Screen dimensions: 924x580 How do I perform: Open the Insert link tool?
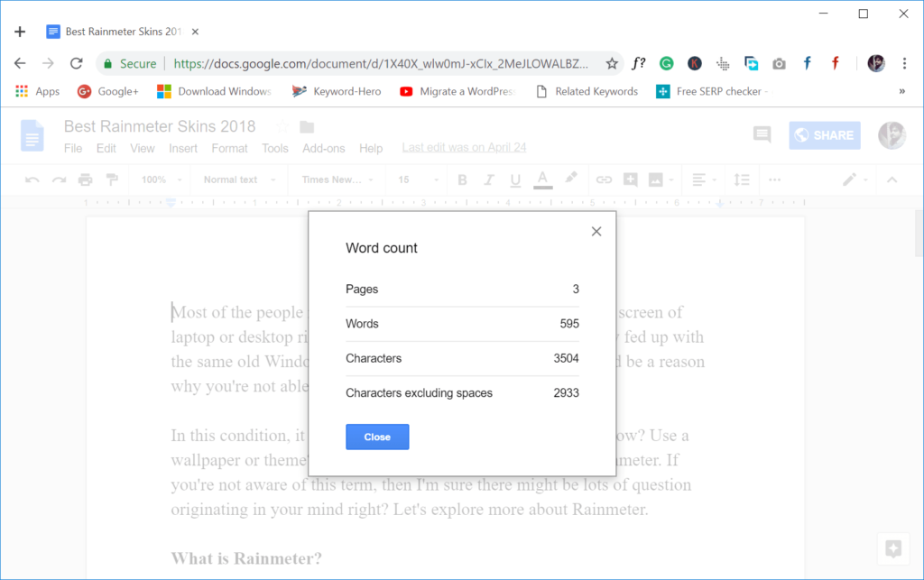(x=604, y=180)
